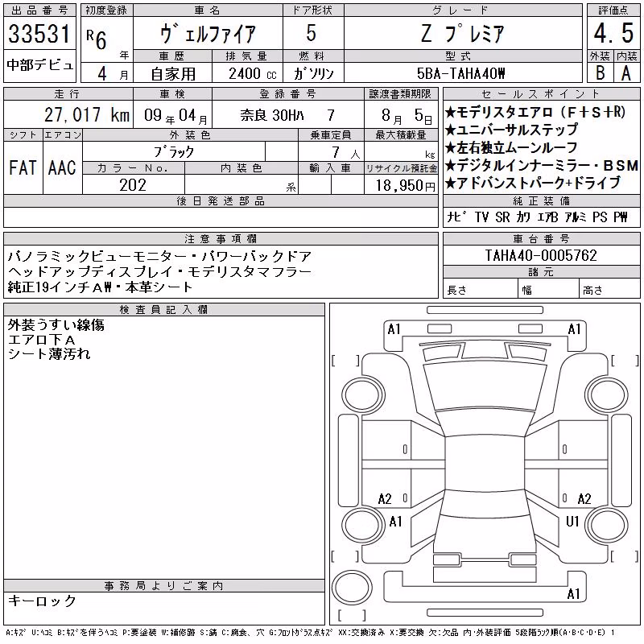Click the model code 5BA-TAHA40W

460,73
